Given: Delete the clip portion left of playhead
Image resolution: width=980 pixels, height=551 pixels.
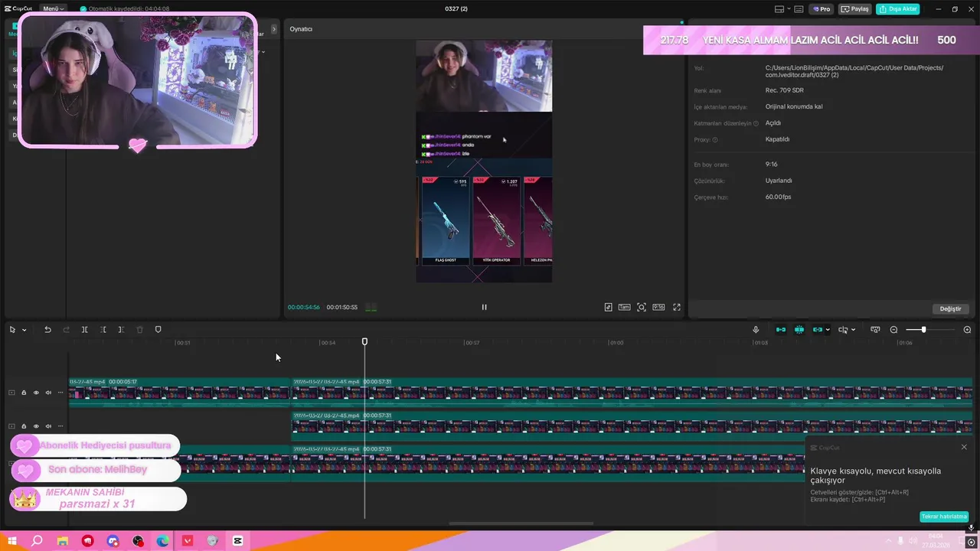Looking at the screenshot, I should point(103,330).
